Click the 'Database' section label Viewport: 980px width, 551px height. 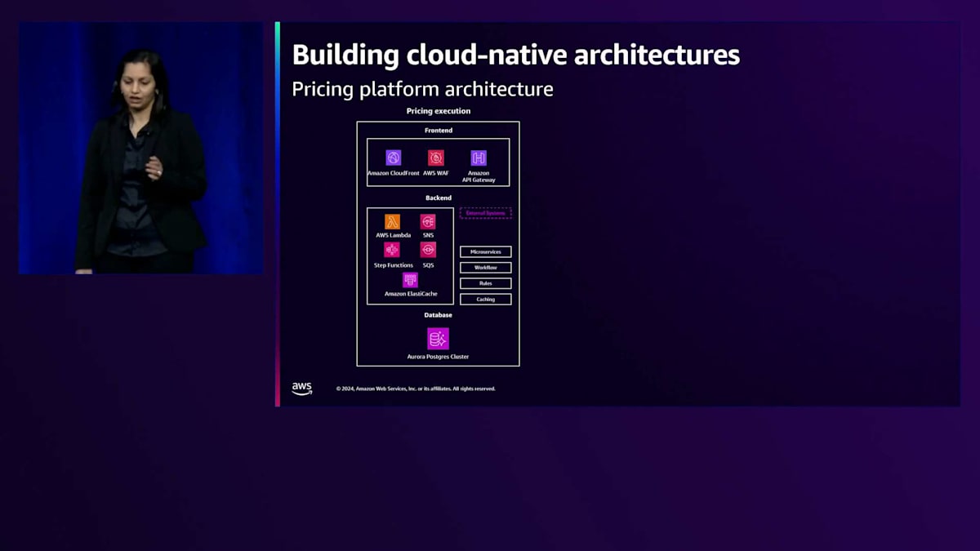438,315
